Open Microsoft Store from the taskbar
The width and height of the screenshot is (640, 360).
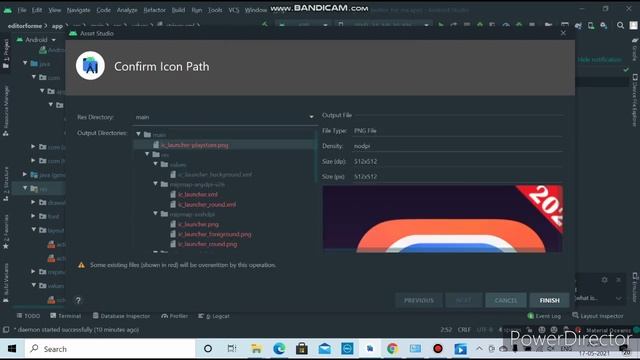[x=302, y=349]
